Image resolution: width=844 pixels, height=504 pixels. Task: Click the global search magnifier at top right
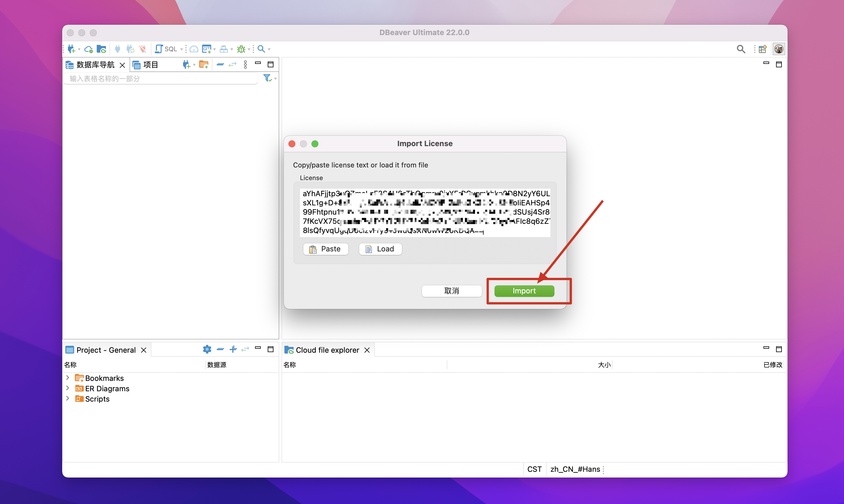click(x=741, y=49)
